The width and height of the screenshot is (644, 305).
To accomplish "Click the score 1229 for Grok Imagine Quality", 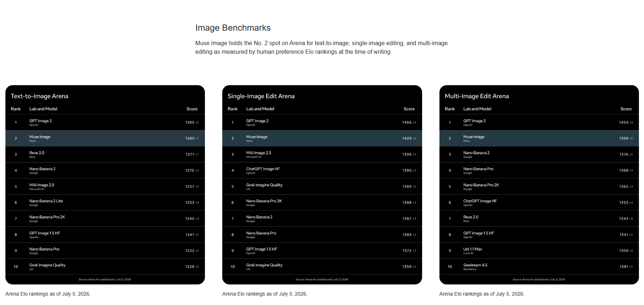I will click(x=190, y=267).
